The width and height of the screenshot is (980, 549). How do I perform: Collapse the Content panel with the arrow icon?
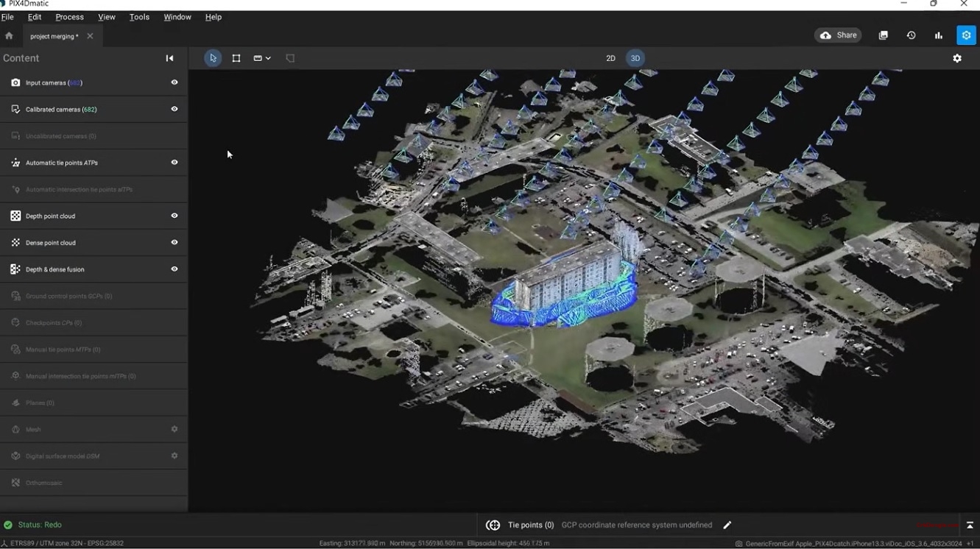(169, 57)
